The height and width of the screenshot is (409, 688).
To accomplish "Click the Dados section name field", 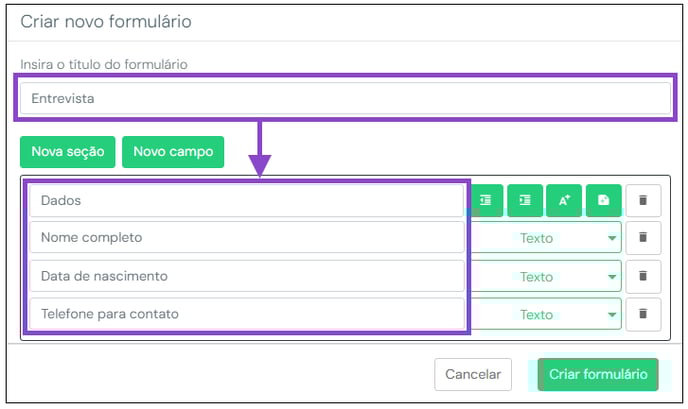I will pyautogui.click(x=247, y=201).
